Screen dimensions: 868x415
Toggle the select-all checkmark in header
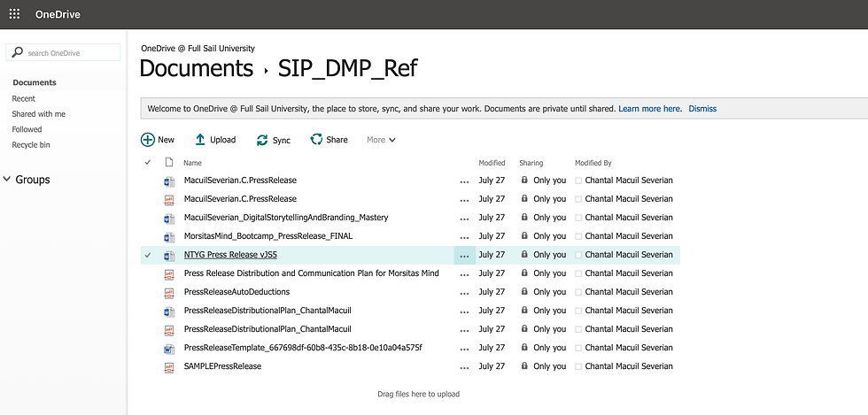click(147, 162)
